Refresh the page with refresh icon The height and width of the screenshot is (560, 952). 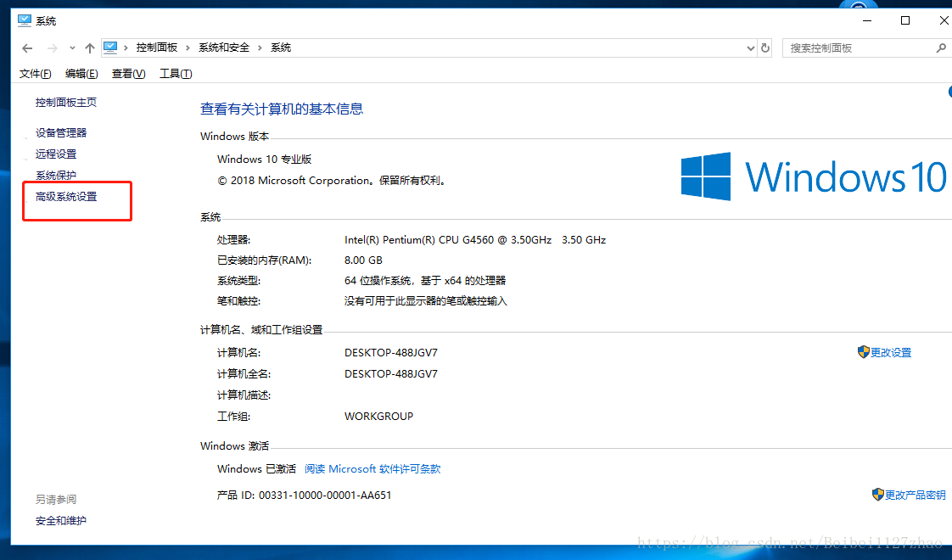tap(765, 48)
